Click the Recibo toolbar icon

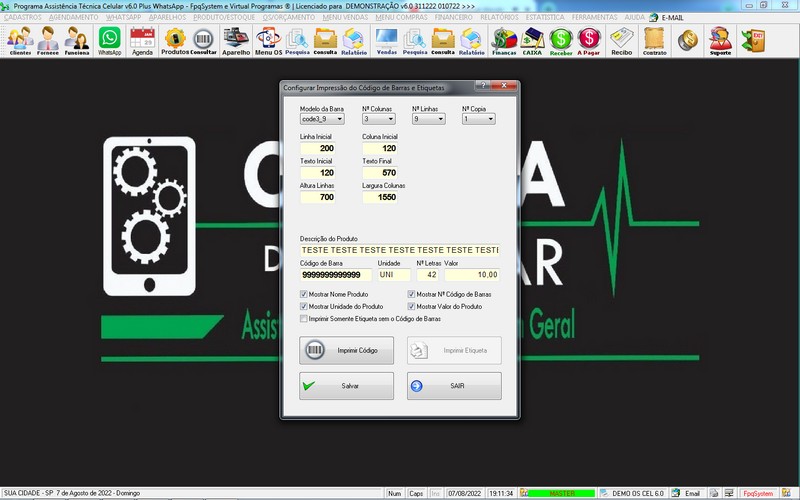click(622, 40)
